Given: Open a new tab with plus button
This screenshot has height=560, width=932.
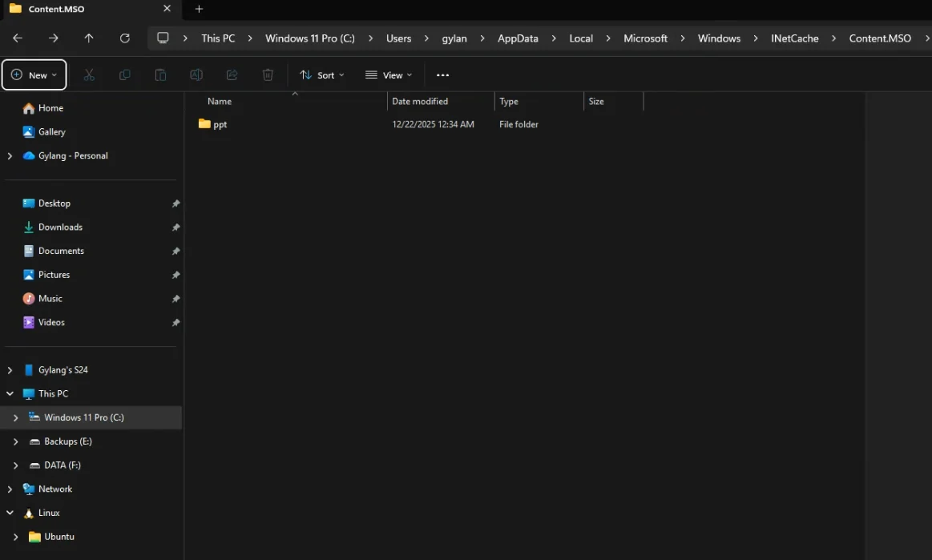Looking at the screenshot, I should click(x=199, y=9).
